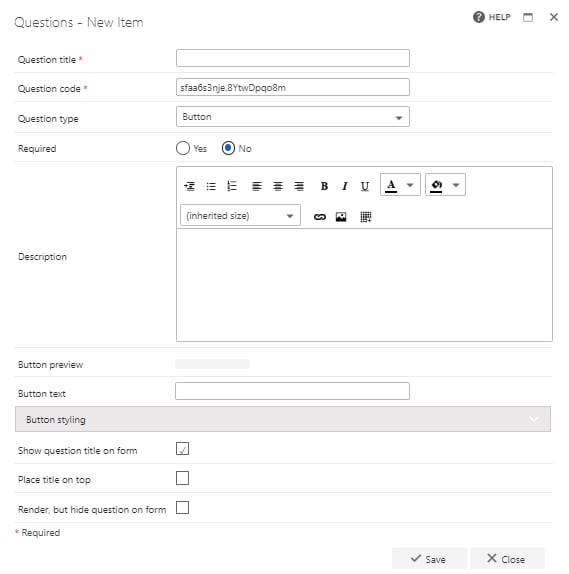Click the Save button
This screenshot has height=574, width=569.
click(x=429, y=559)
